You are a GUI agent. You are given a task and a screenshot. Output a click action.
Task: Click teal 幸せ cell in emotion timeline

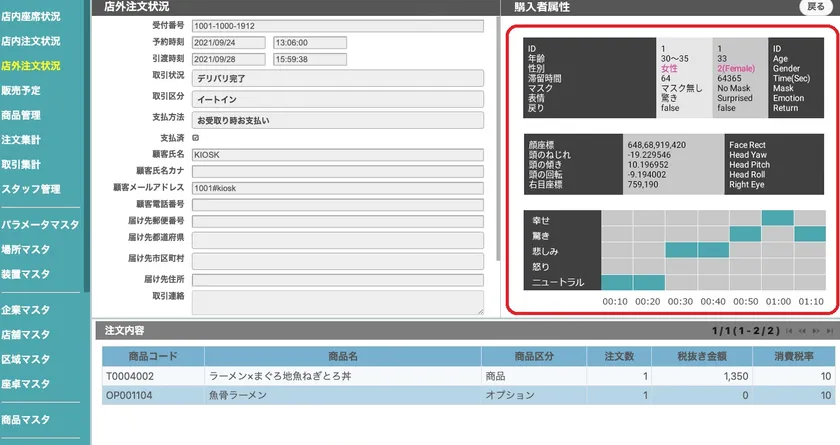pyautogui.click(x=777, y=218)
